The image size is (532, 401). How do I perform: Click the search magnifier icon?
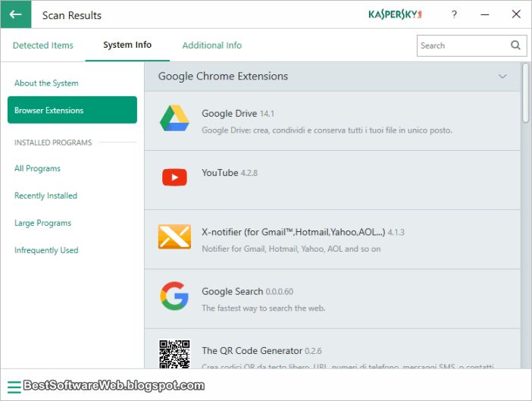tap(515, 45)
